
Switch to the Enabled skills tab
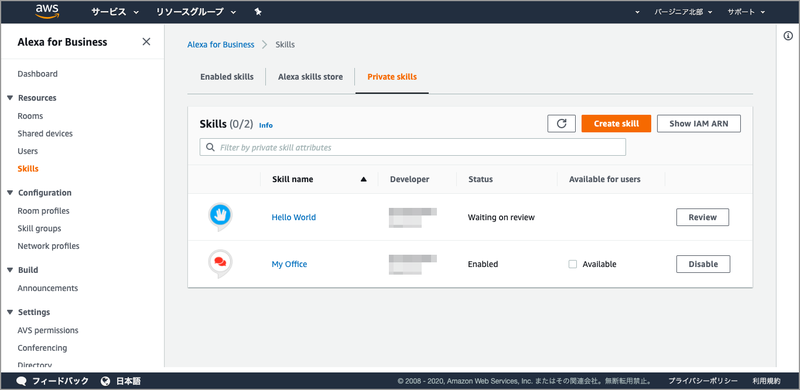[227, 77]
